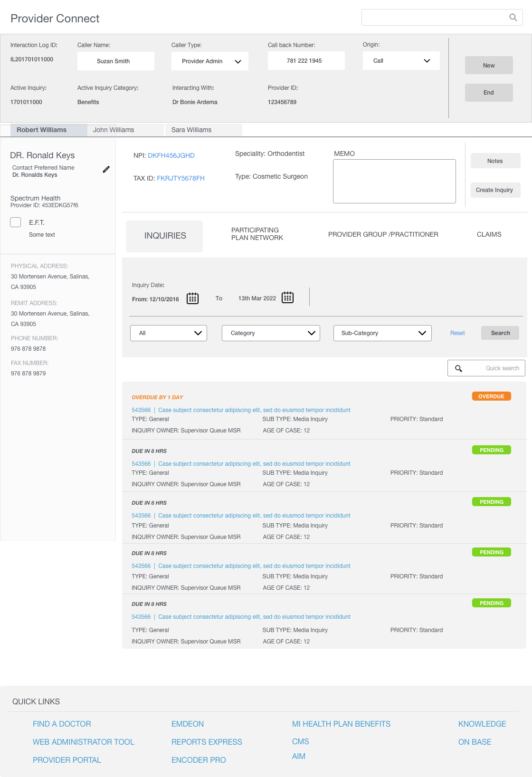Open the To date calendar icon
This screenshot has width=532, height=777.
pyautogui.click(x=287, y=297)
